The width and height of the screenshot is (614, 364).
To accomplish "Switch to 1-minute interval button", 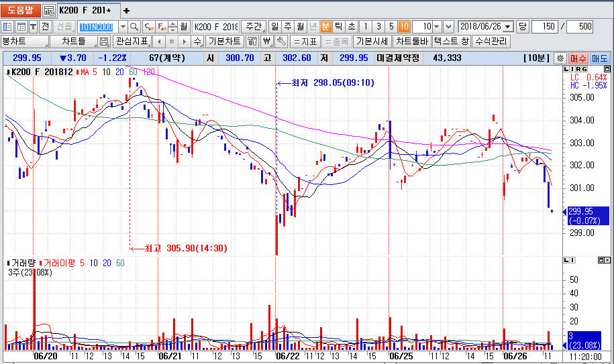I will 365,27.
